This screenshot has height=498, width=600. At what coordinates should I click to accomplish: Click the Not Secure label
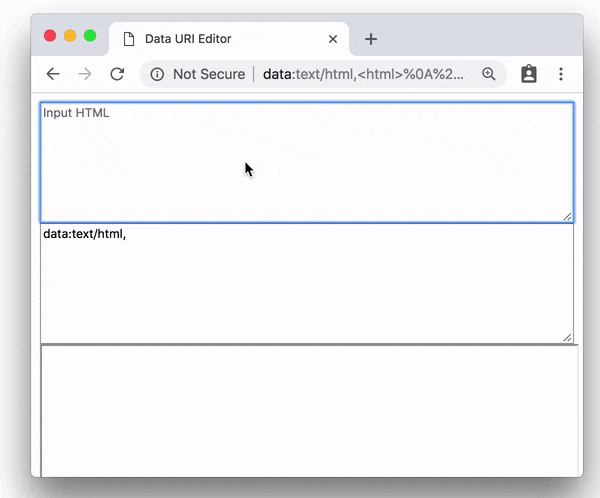point(209,74)
